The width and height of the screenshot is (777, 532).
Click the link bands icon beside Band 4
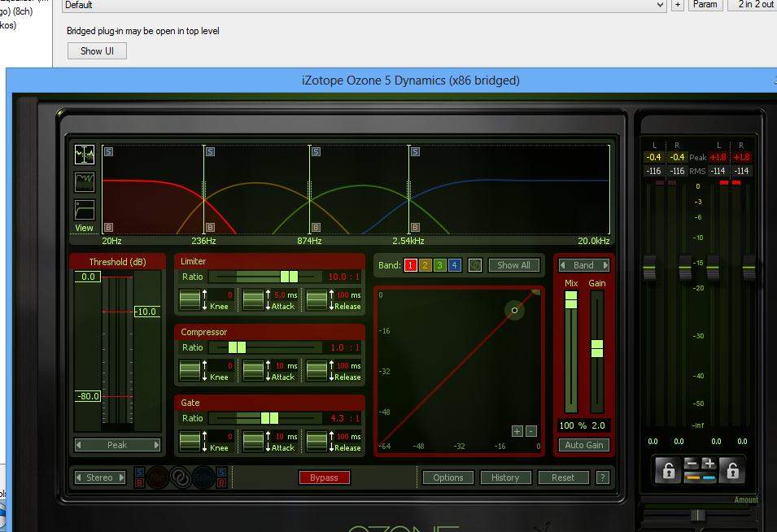pos(475,265)
